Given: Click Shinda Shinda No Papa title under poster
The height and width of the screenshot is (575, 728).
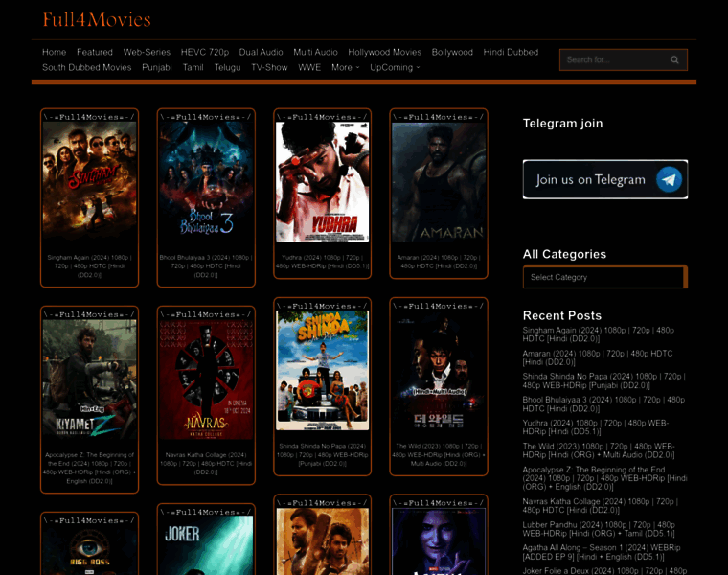Looking at the screenshot, I should coord(322,454).
